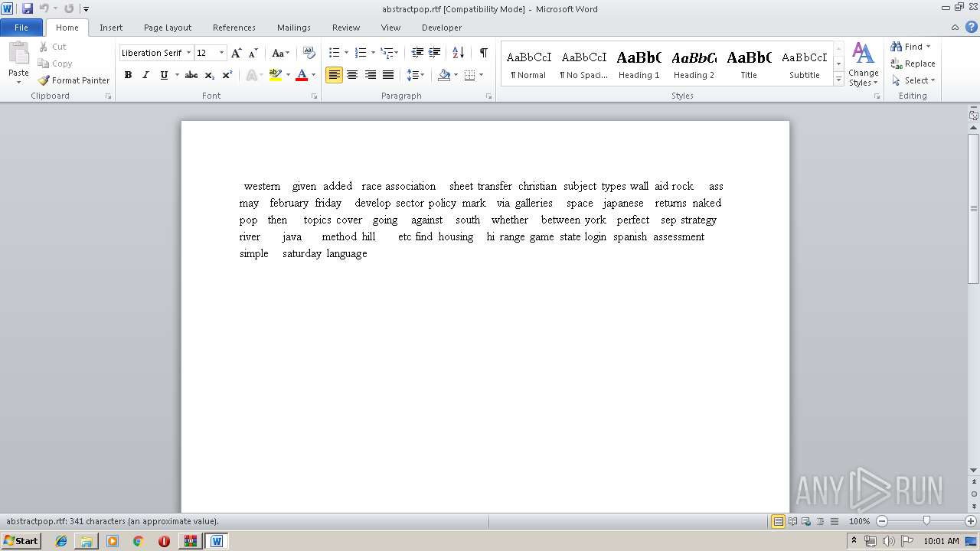
Task: Click the 100% zoom level
Action: click(x=859, y=521)
